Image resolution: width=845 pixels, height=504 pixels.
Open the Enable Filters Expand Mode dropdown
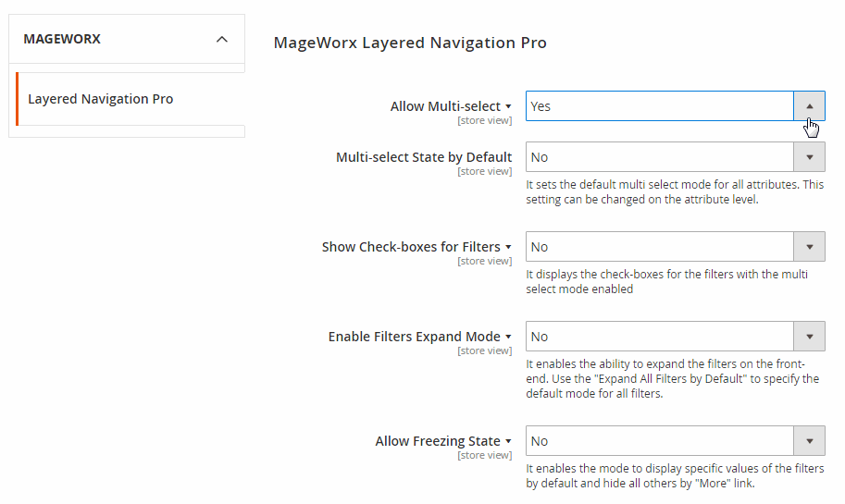[x=659, y=337]
